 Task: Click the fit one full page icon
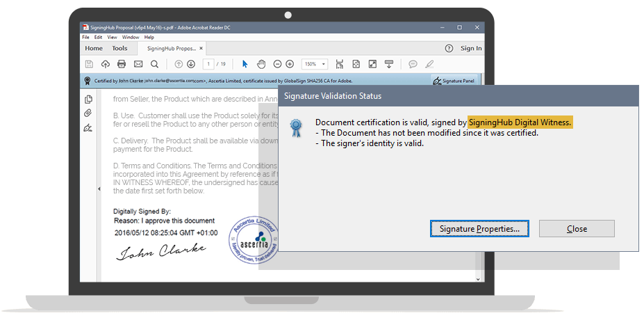click(356, 64)
